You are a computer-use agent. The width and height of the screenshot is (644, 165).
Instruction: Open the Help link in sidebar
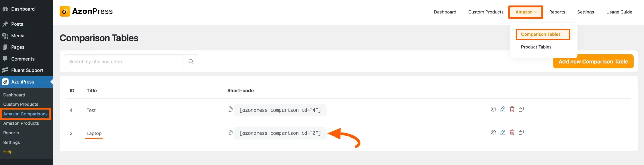8,152
